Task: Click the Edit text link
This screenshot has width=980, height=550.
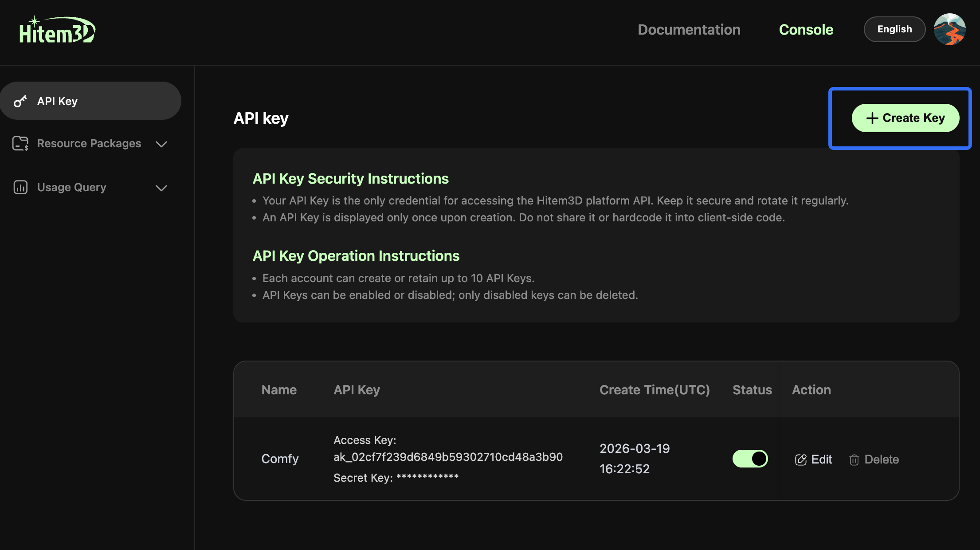Action: (821, 460)
